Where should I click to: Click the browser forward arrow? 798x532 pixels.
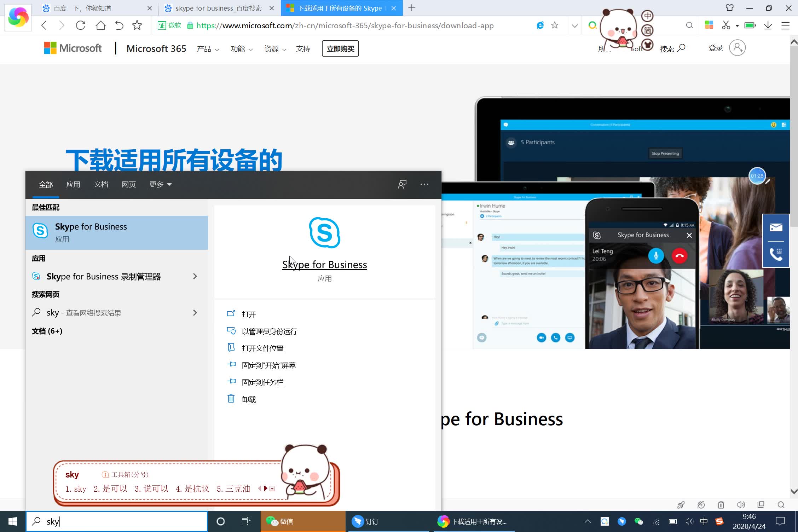(x=62, y=25)
